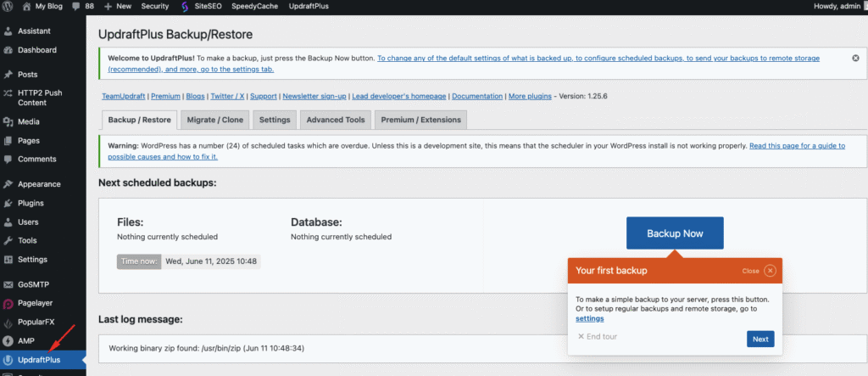Click the SiteSEO icon in admin bar

point(186,6)
